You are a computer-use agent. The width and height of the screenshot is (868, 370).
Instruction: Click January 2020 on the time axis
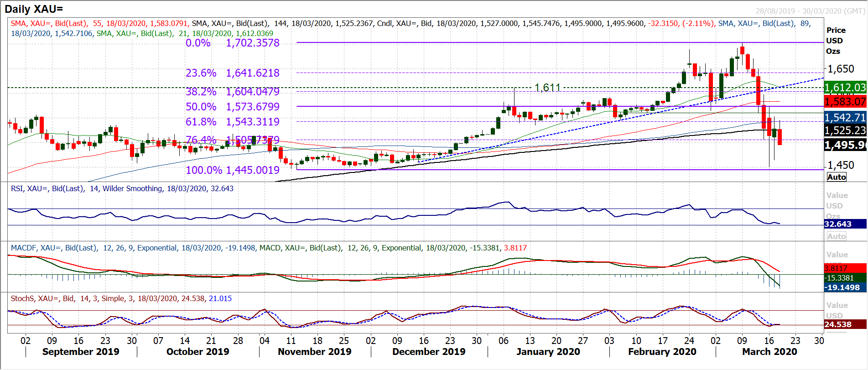(548, 352)
